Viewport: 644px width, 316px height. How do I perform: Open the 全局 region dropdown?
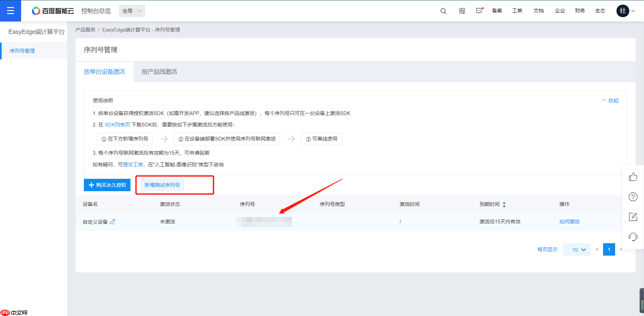click(x=131, y=10)
